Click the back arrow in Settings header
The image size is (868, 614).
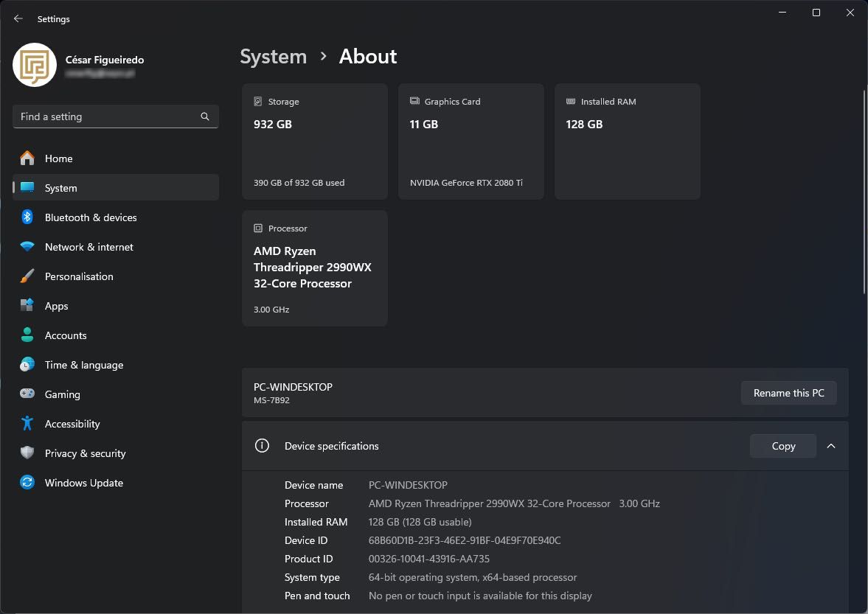(18, 19)
